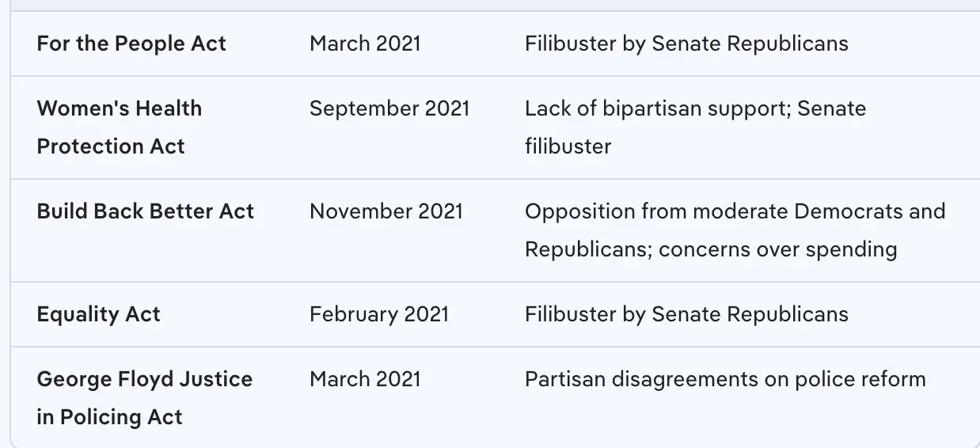This screenshot has width=980, height=448.
Task: Click the November 2021 date cell
Action: click(x=386, y=211)
